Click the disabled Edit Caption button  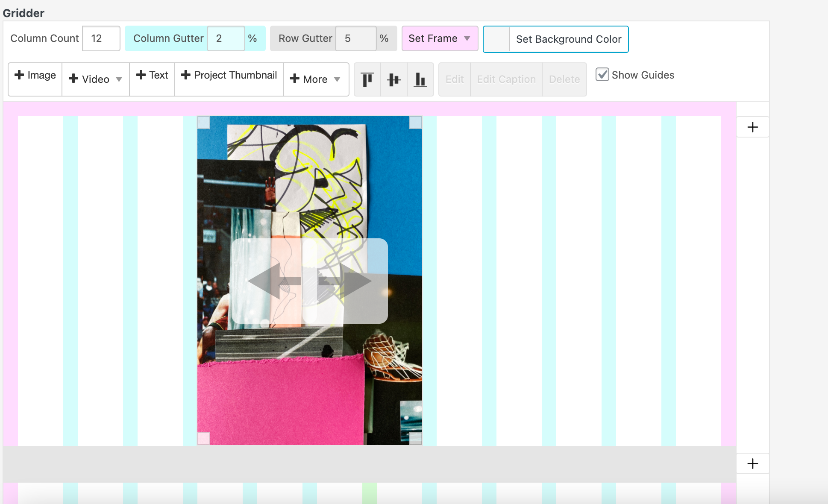pos(506,79)
